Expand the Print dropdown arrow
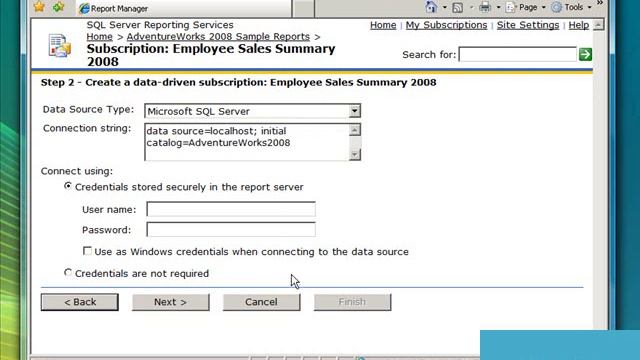 [498, 7]
